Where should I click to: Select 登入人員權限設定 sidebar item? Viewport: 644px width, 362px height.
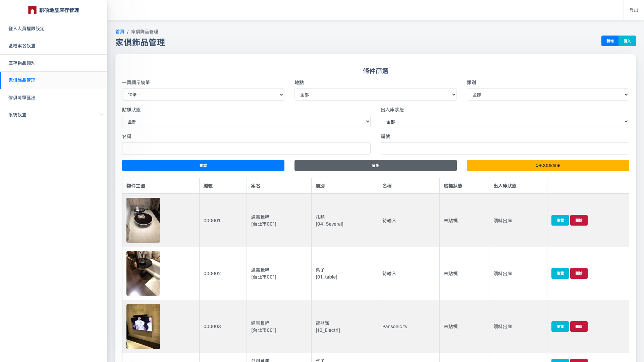click(26, 28)
